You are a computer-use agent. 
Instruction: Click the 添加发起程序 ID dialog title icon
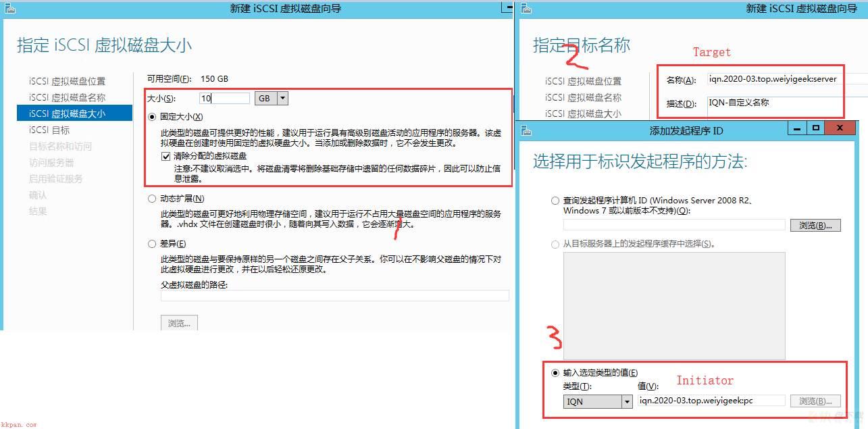527,131
